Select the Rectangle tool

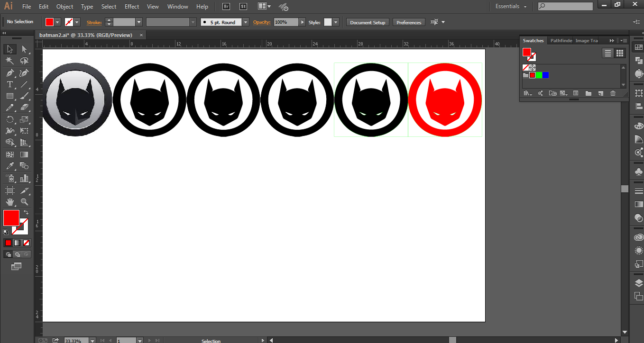[x=9, y=96]
